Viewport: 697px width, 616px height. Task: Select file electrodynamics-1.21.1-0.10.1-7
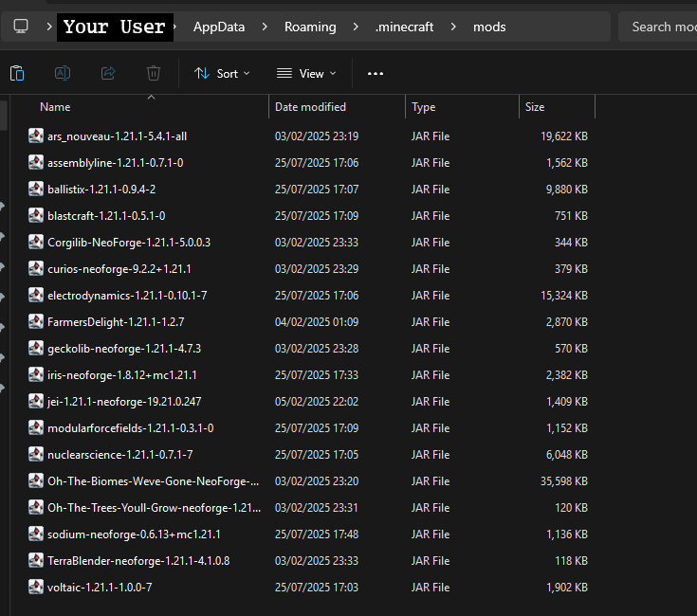(x=127, y=296)
